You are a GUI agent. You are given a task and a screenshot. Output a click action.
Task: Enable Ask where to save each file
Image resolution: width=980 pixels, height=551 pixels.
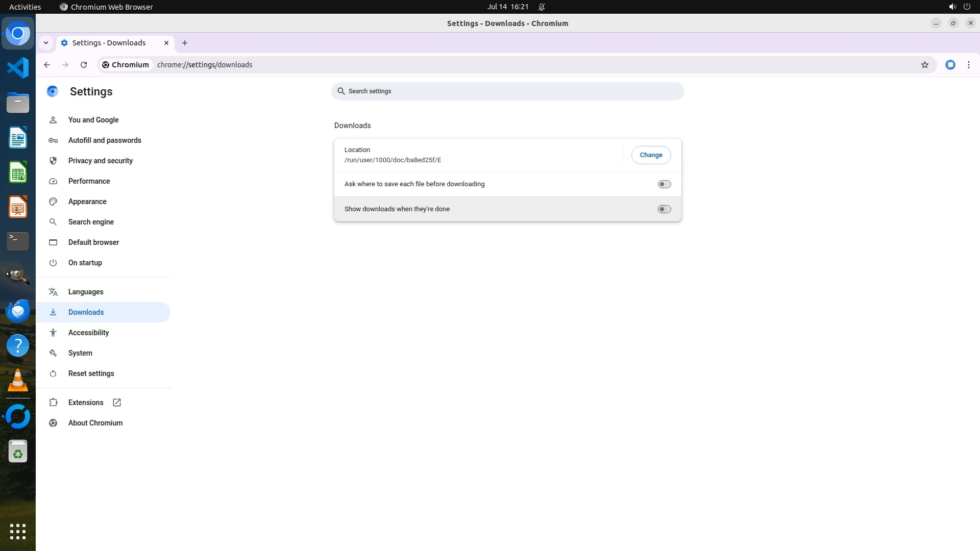(x=664, y=184)
